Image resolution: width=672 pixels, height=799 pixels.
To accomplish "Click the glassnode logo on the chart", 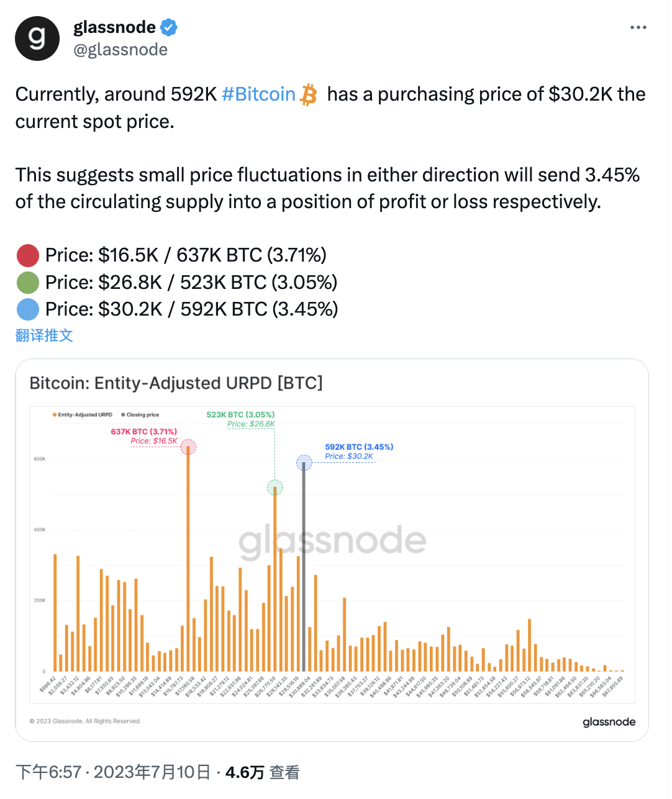I will coord(609,721).
